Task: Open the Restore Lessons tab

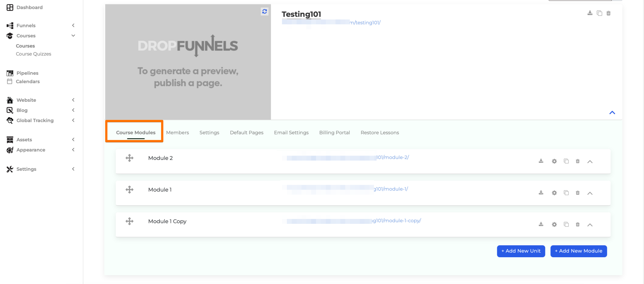Action: [x=380, y=132]
